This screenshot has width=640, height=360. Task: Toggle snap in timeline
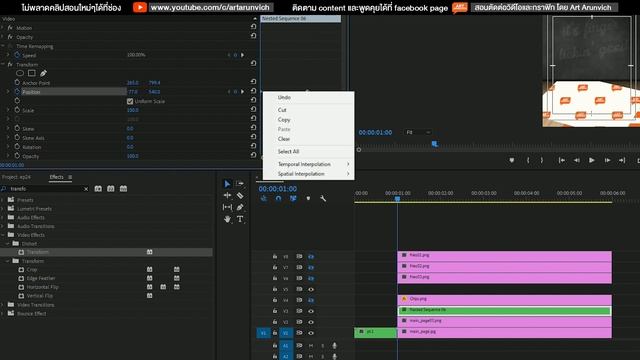point(278,198)
